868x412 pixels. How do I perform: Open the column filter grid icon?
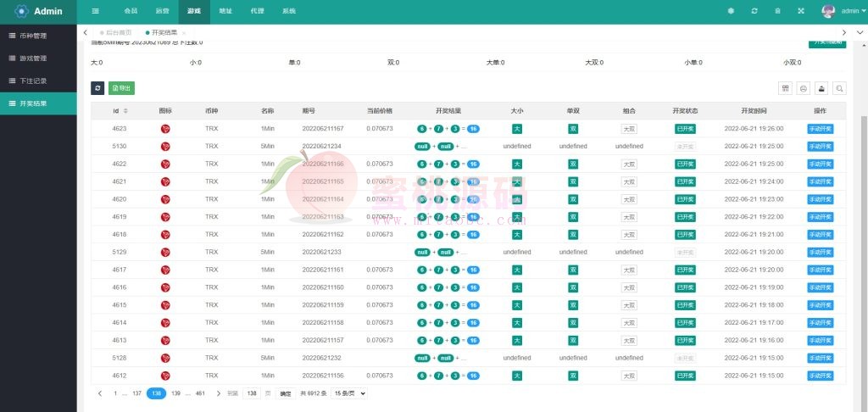[785, 88]
